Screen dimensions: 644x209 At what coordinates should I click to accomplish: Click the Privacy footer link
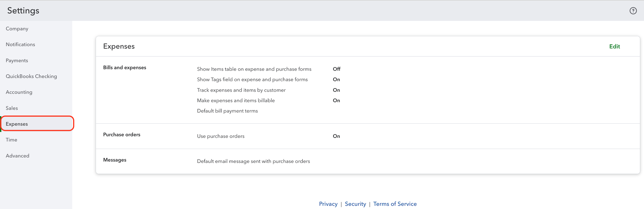pyautogui.click(x=328, y=204)
